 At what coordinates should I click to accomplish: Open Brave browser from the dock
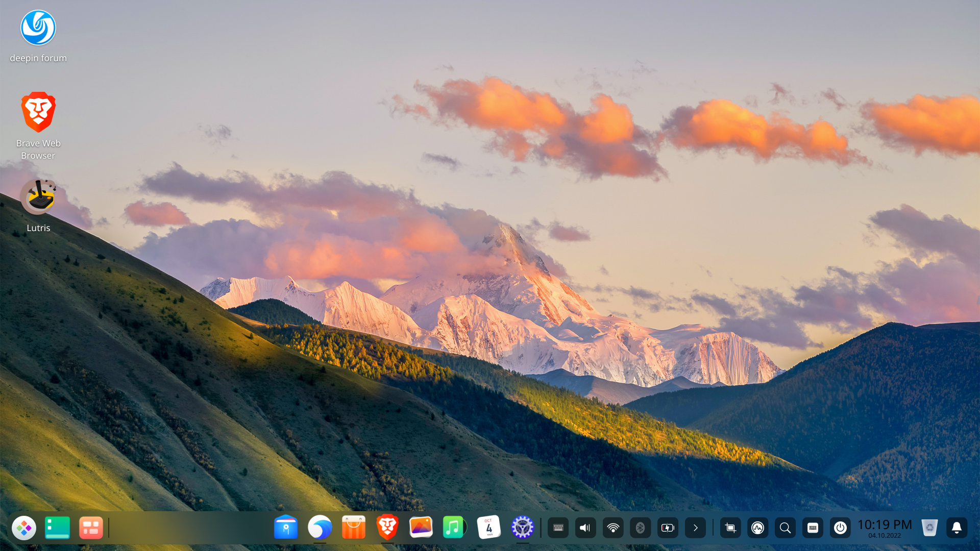(x=387, y=527)
